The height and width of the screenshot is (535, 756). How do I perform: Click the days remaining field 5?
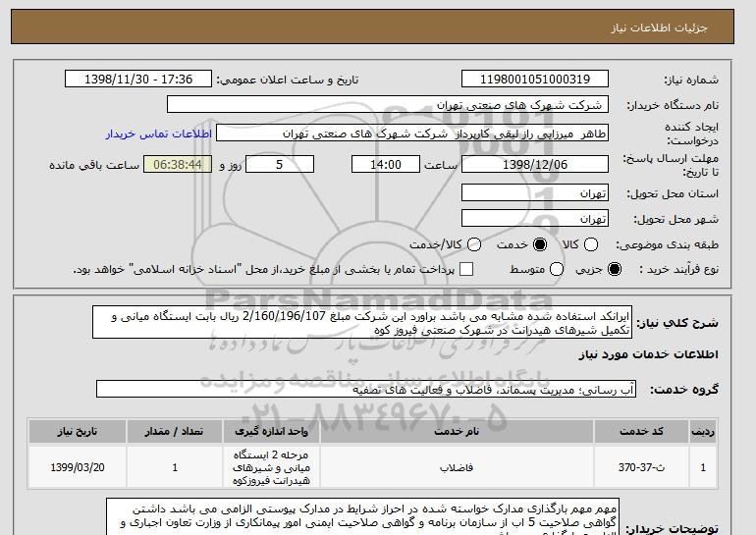280,164
